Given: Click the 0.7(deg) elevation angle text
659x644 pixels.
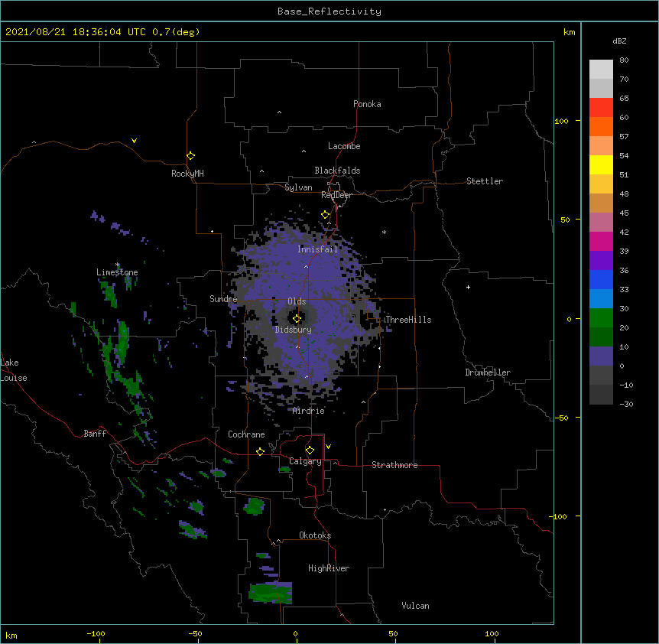Looking at the screenshot, I should (x=176, y=32).
